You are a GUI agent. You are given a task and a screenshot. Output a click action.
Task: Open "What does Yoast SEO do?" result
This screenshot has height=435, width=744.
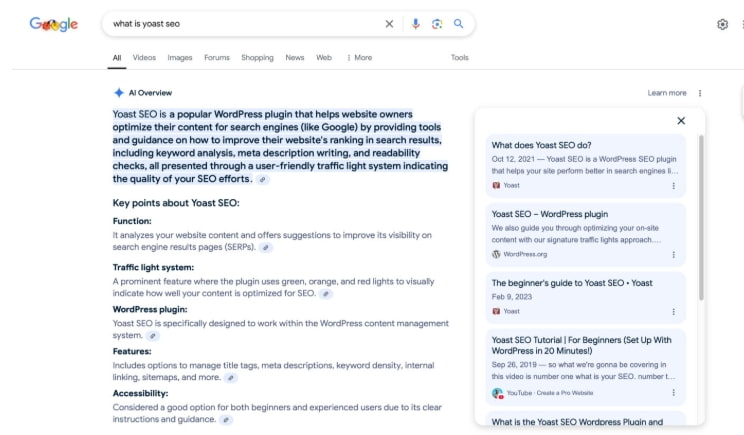[541, 145]
